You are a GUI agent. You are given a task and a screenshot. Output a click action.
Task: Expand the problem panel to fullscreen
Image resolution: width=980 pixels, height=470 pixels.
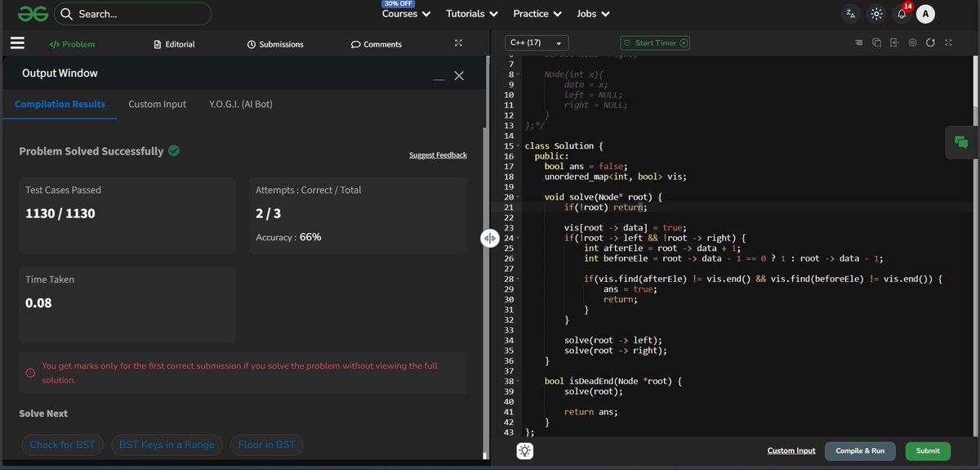[458, 43]
